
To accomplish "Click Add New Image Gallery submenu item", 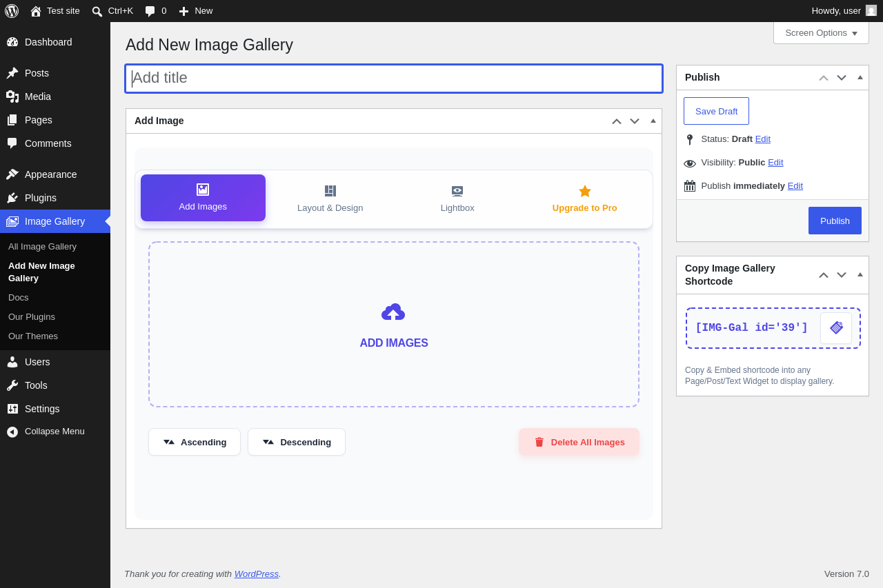I will (x=41, y=272).
